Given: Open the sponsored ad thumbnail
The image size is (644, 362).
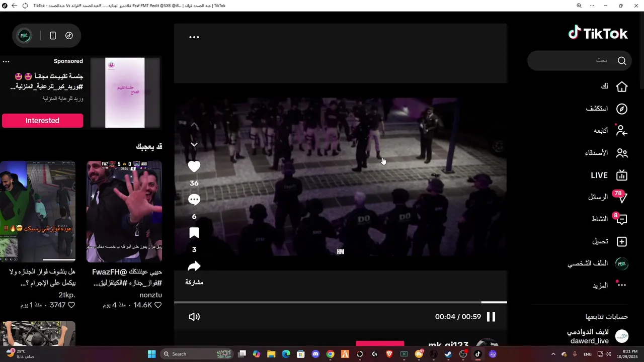Looking at the screenshot, I should coord(125,93).
